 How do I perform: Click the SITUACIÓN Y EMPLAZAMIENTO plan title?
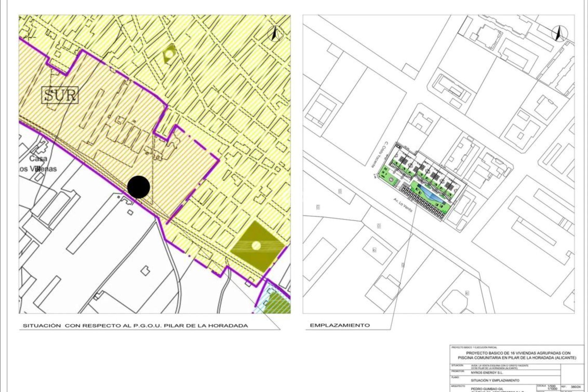[495, 380]
